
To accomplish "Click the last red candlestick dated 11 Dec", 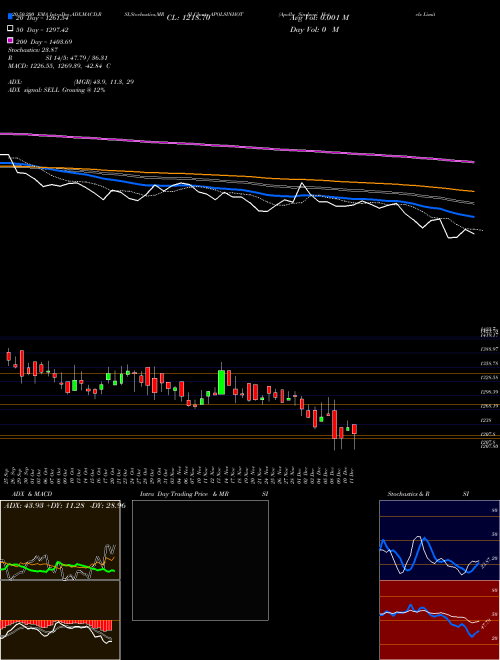I will tap(354, 429).
